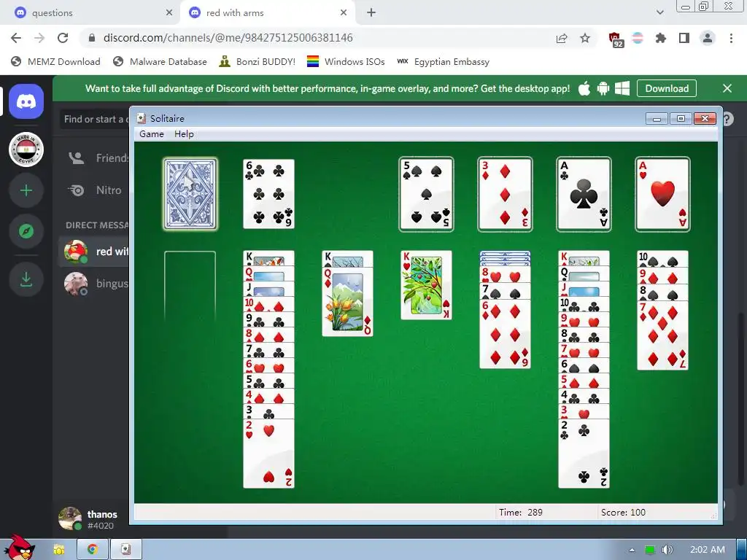Close the questions tab
Viewport: 747px width, 560px height.
point(169,13)
